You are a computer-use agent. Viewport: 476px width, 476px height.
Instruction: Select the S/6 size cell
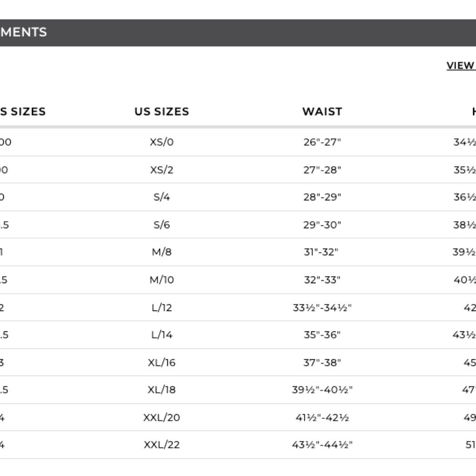[x=161, y=225]
